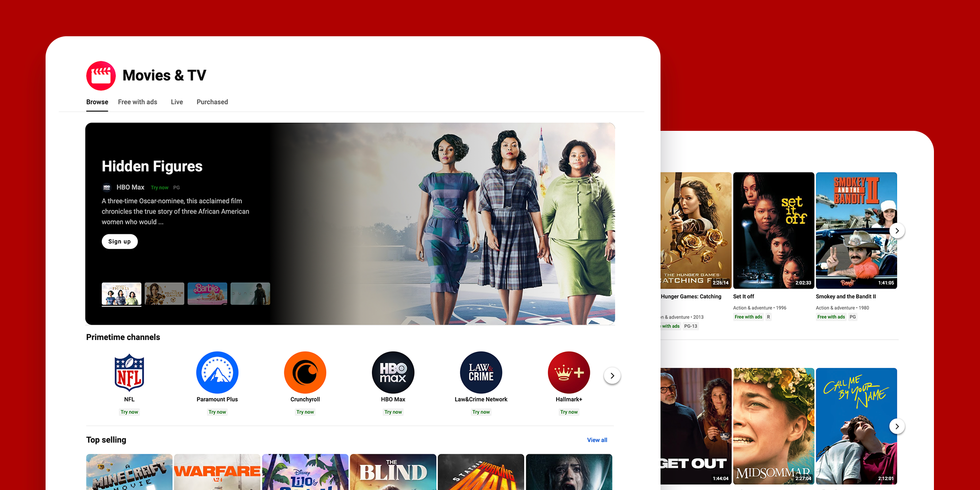
Task: Click Try now under Law&Crime Network
Action: tap(481, 412)
